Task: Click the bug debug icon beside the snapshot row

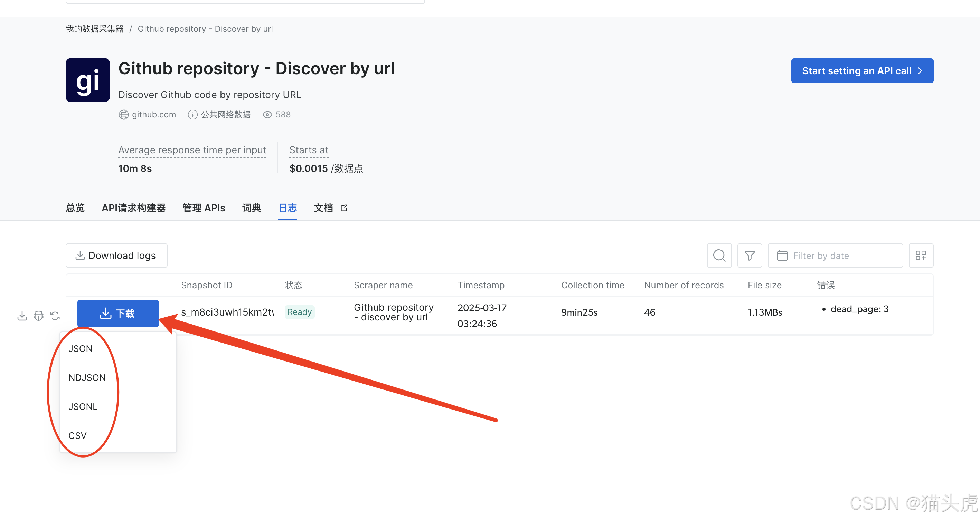Action: (38, 316)
